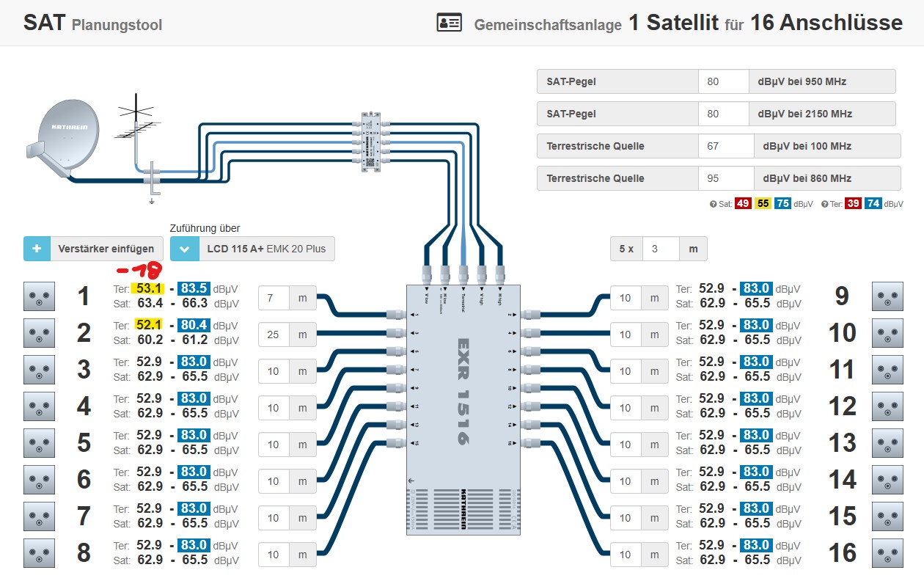Click the red 49 Sat level legend swatch
924x581 pixels.
click(x=743, y=204)
